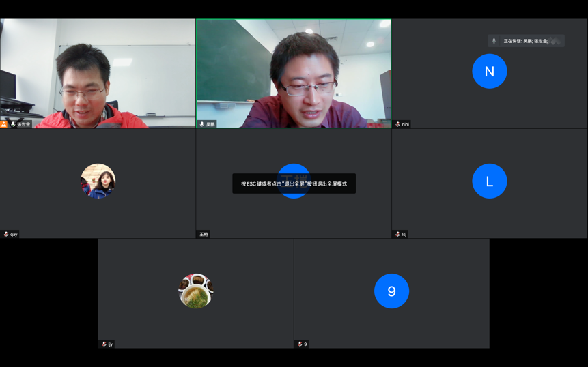
Task: Click the exit full screen hint message
Action: pyautogui.click(x=294, y=183)
